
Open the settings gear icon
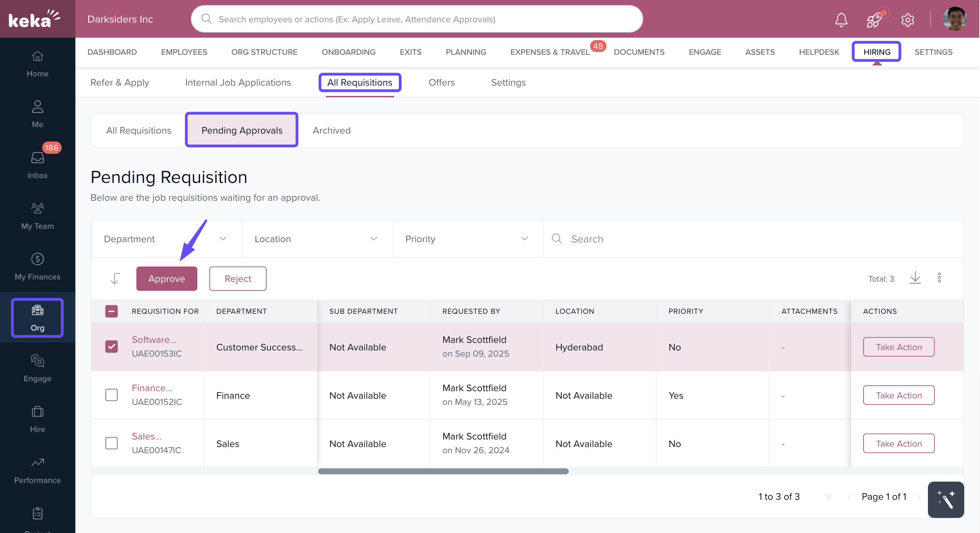[x=907, y=20]
